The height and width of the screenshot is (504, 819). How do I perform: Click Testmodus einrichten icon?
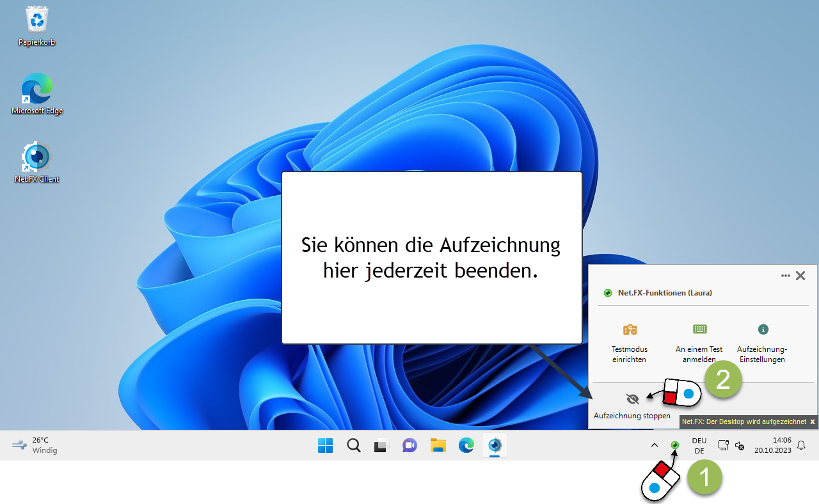(x=630, y=330)
